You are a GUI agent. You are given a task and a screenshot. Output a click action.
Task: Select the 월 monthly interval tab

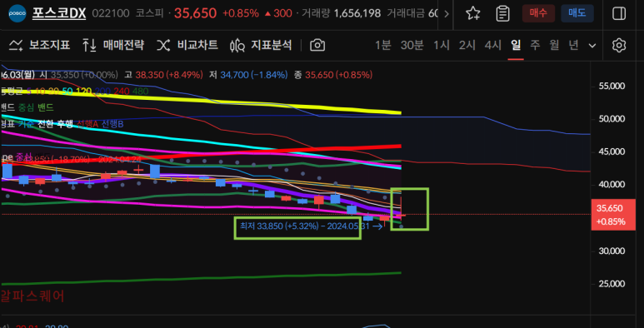pyautogui.click(x=554, y=45)
